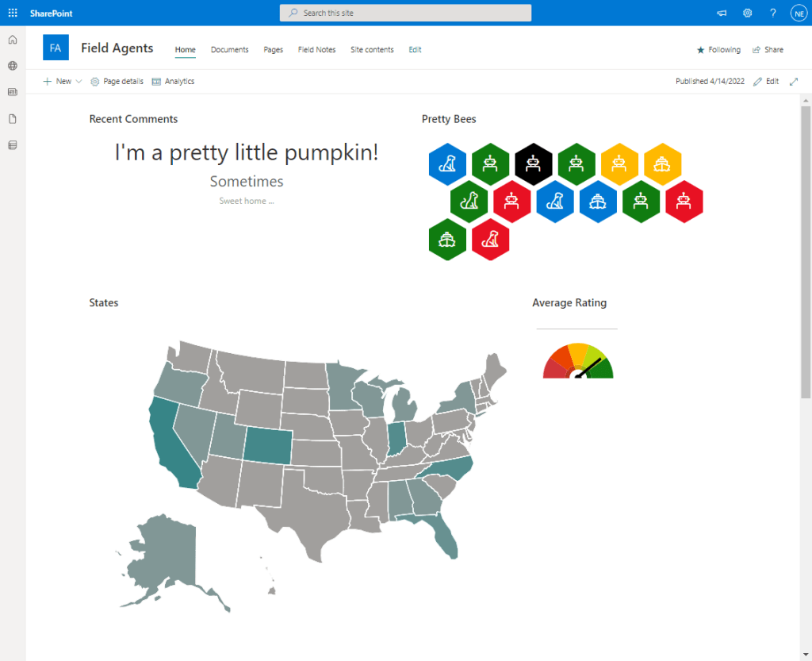Click the Help question mark icon
812x661 pixels.
(773, 13)
